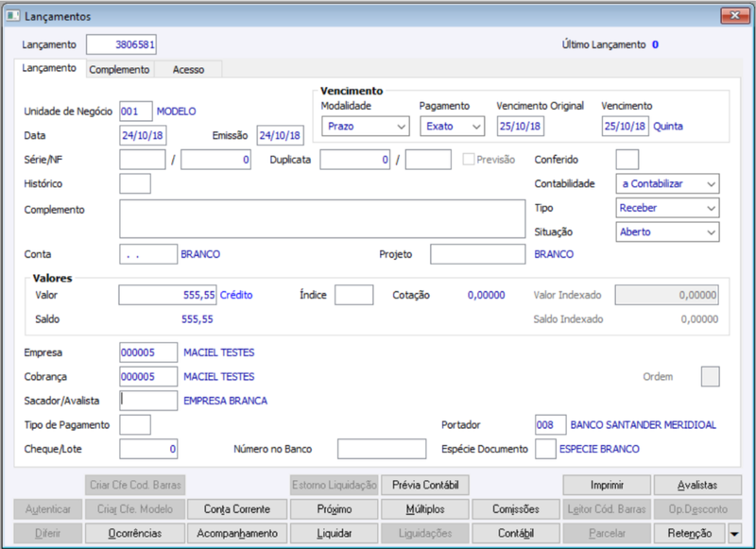Click the Valor input field
756x549 pixels.
coord(167,295)
